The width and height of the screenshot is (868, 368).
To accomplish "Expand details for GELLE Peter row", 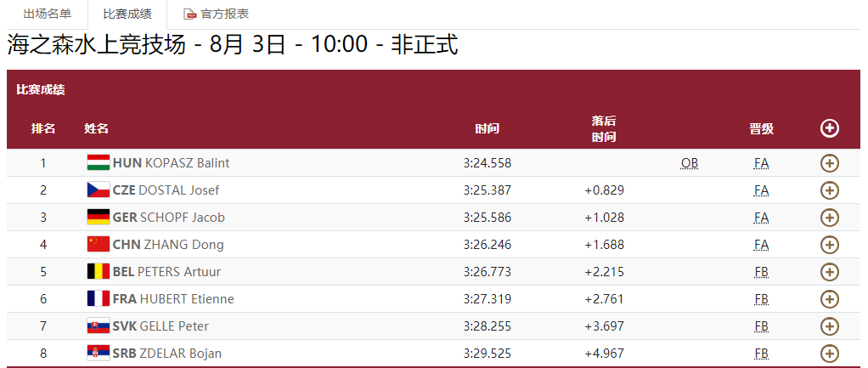I will [830, 326].
